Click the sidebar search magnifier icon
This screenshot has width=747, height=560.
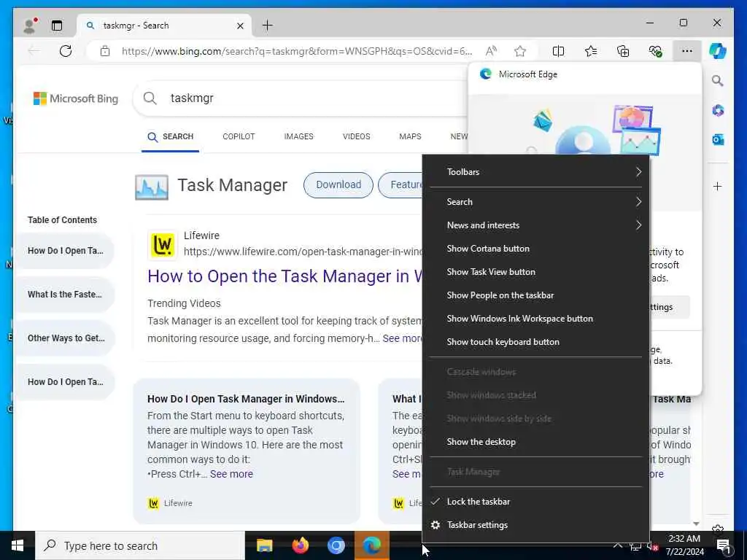click(718, 81)
